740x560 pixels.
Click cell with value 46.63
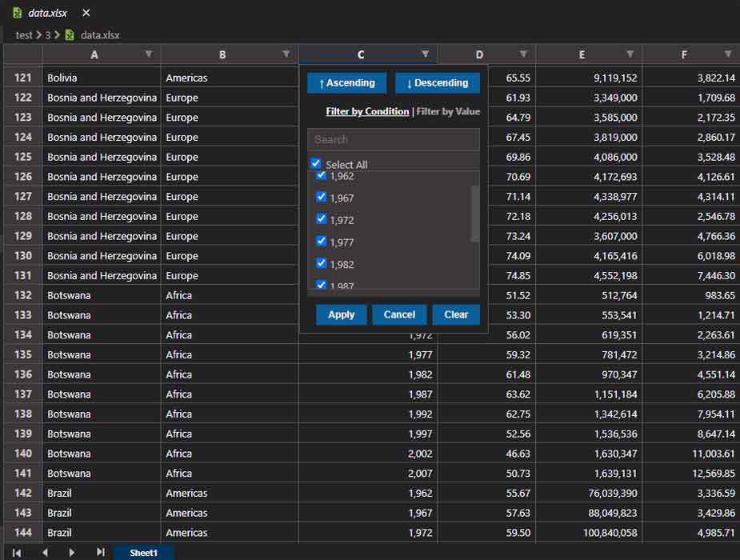click(x=486, y=454)
